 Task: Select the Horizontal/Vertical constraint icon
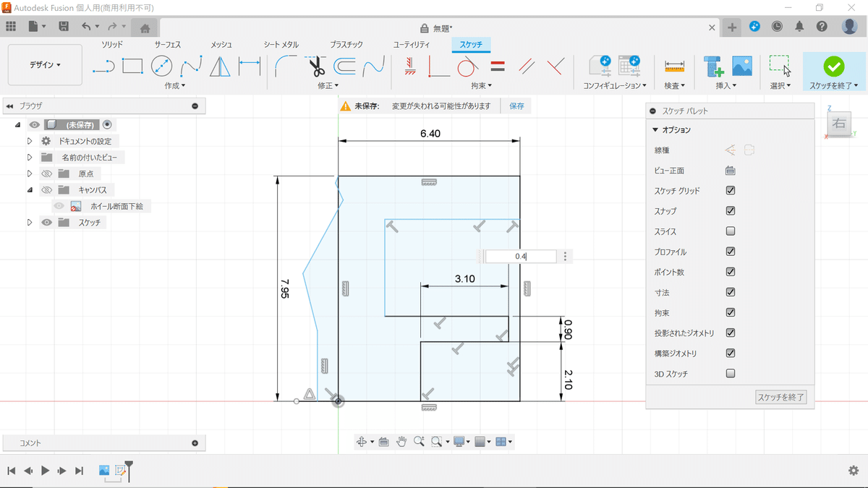tap(409, 67)
